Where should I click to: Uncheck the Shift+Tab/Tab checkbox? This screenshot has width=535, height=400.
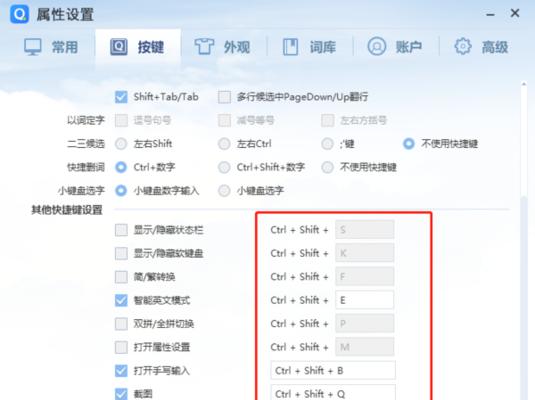click(121, 97)
